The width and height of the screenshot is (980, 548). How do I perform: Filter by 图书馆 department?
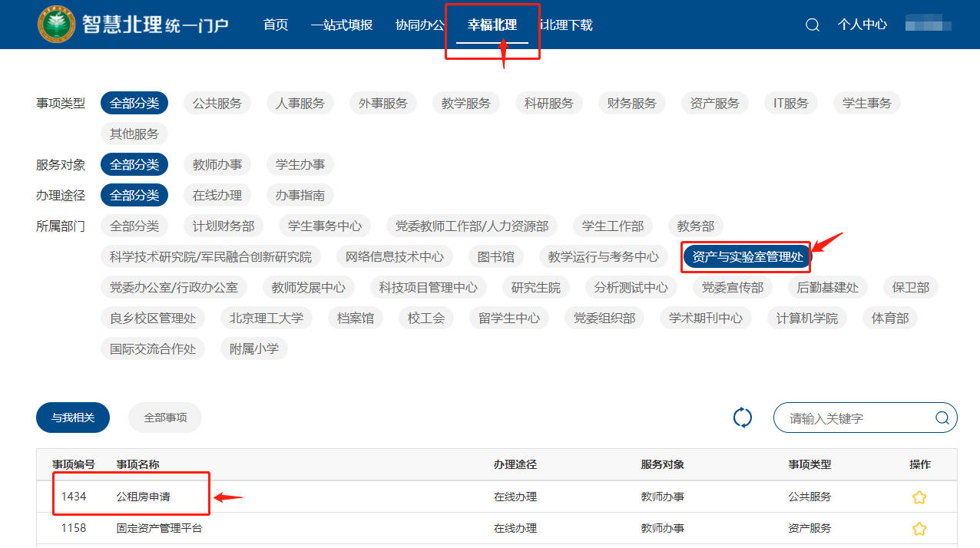click(495, 256)
